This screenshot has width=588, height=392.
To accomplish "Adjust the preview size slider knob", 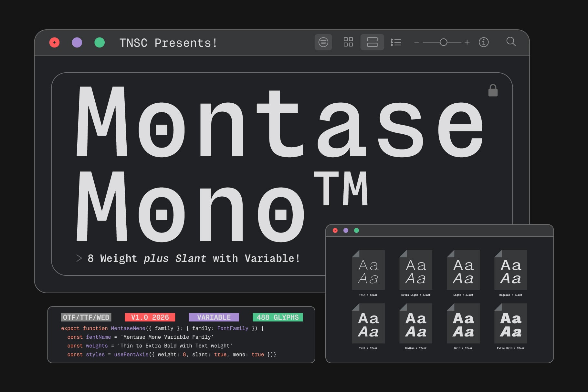I will [444, 42].
